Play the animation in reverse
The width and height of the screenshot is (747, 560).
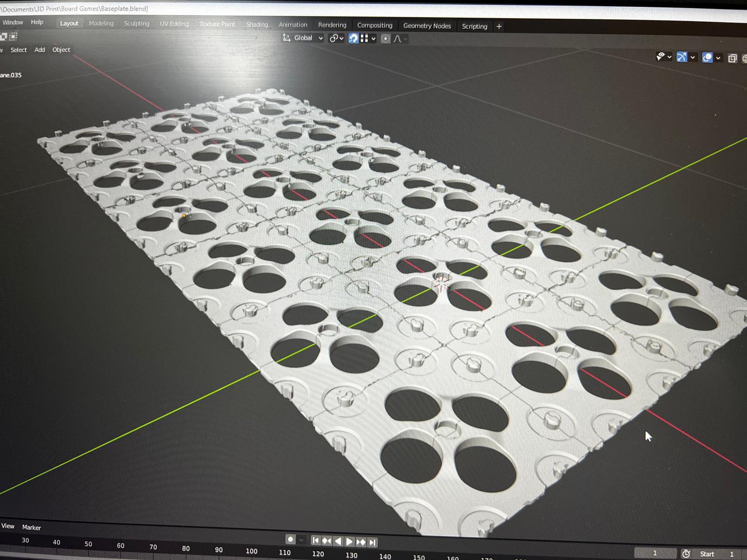coord(338,541)
